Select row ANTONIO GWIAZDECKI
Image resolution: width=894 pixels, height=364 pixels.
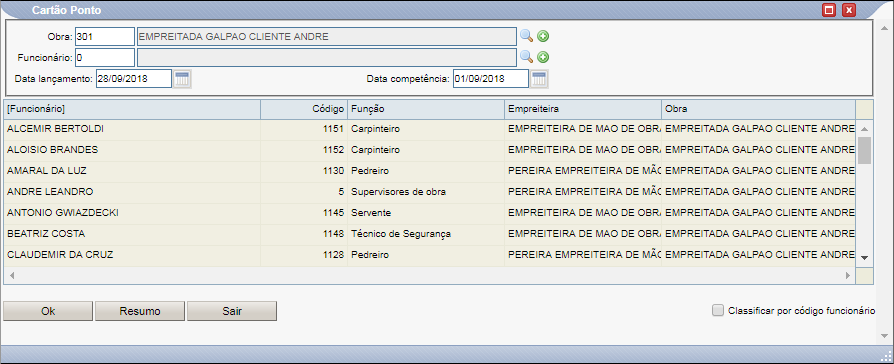(x=430, y=213)
